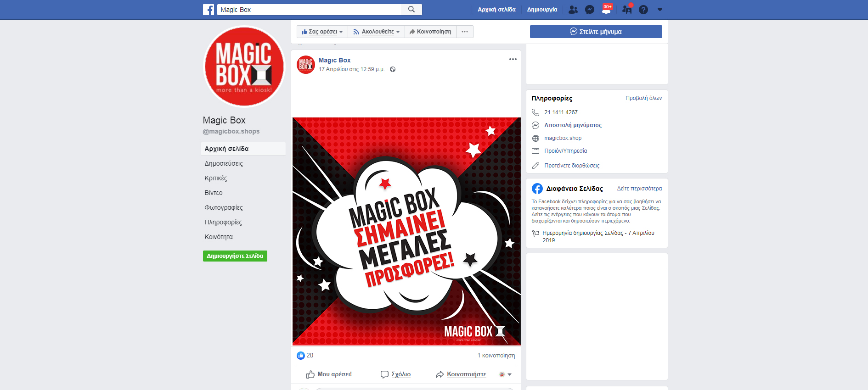Open the friend requests icon

pyautogui.click(x=573, y=10)
